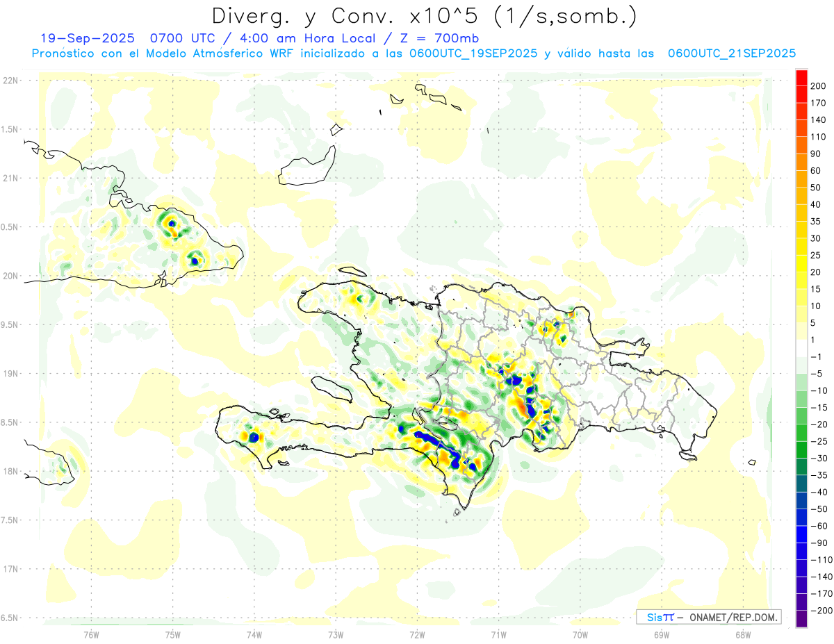Click the colorbar segment between 170 and 200
This screenshot has width=834, height=644.
[801, 94]
